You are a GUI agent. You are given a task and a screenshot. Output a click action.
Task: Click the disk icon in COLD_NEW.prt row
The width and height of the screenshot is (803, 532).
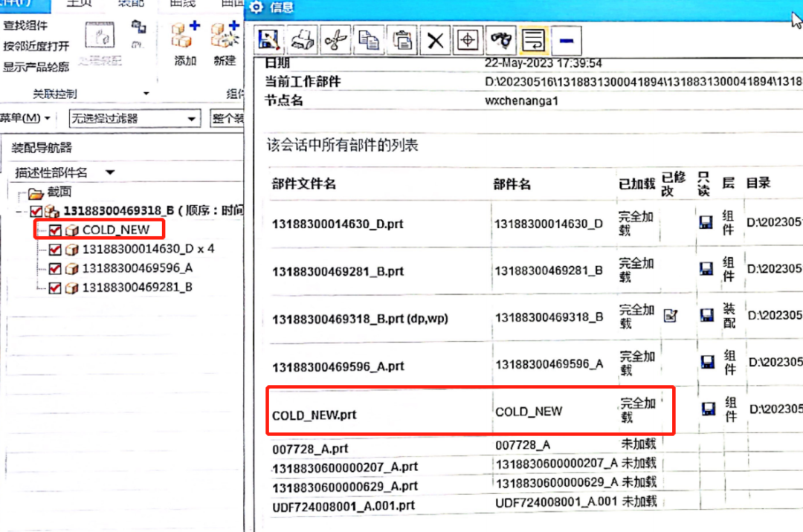(x=709, y=408)
